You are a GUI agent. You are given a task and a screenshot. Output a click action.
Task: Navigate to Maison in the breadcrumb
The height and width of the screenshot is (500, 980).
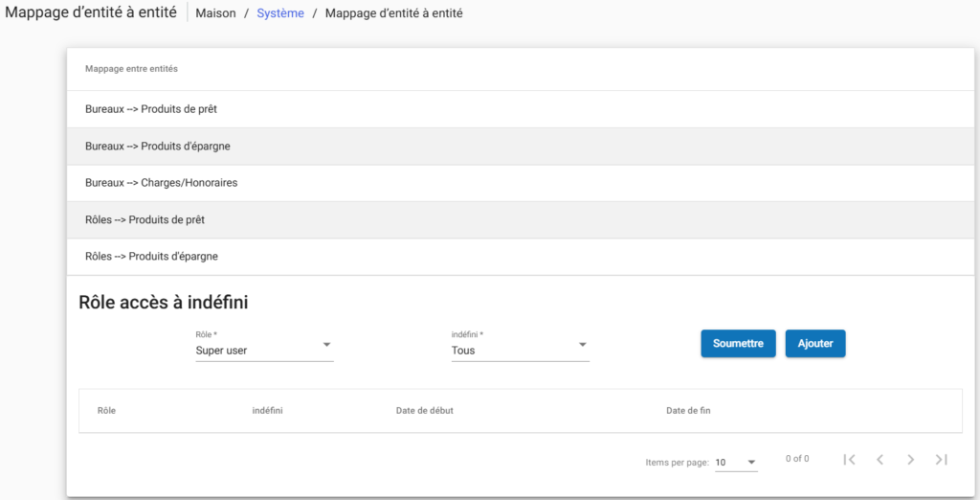pyautogui.click(x=215, y=13)
